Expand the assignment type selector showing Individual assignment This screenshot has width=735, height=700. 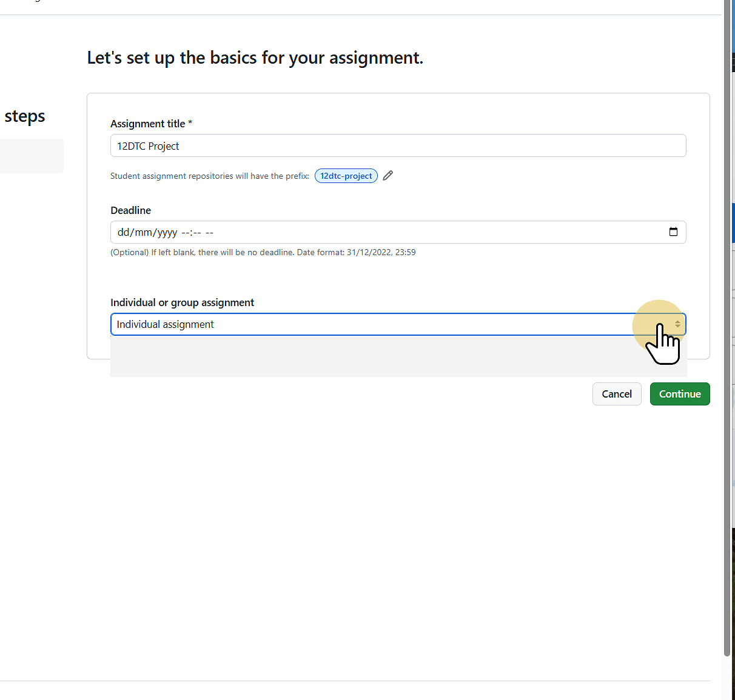coord(398,324)
